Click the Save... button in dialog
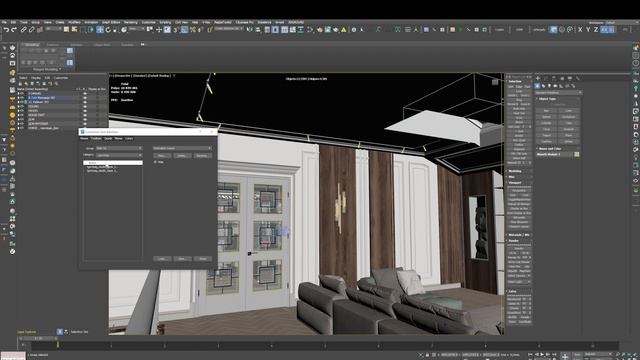640x360 pixels. tap(182, 259)
